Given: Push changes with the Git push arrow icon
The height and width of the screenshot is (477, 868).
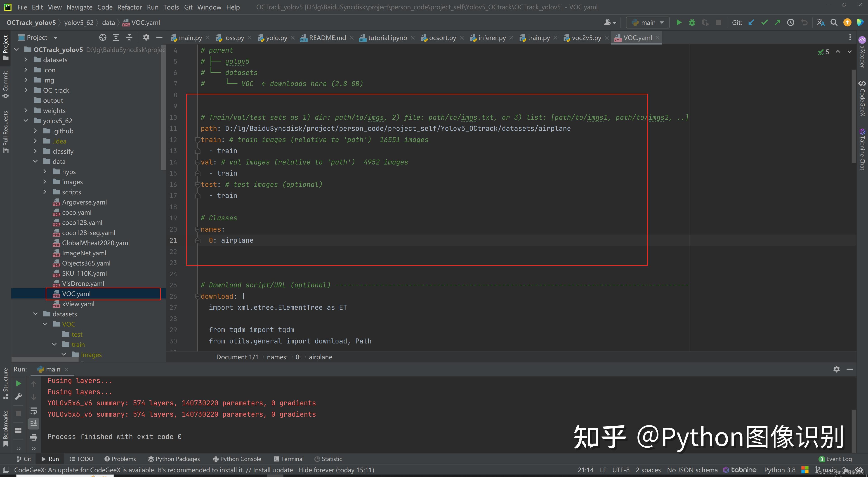Looking at the screenshot, I should [x=777, y=22].
